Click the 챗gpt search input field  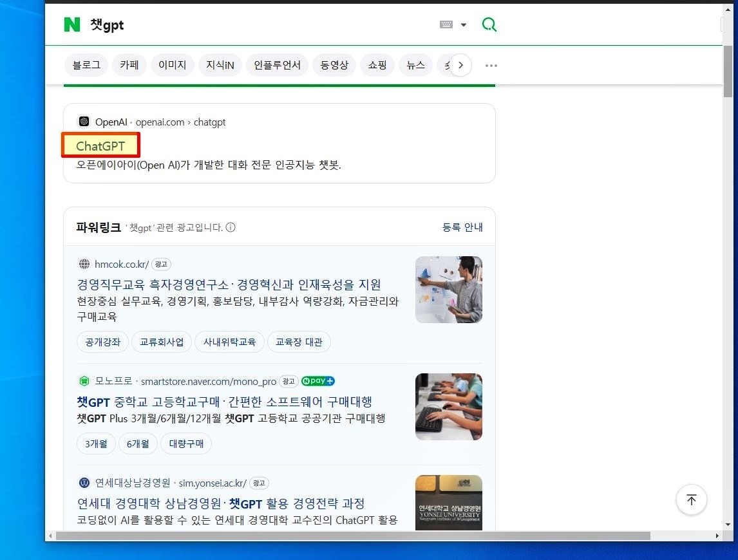point(259,24)
